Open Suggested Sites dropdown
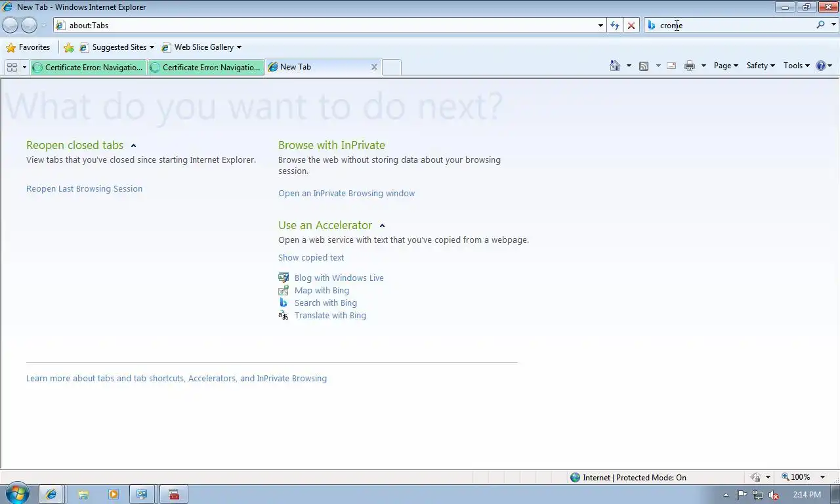The image size is (840, 504). pos(117,47)
